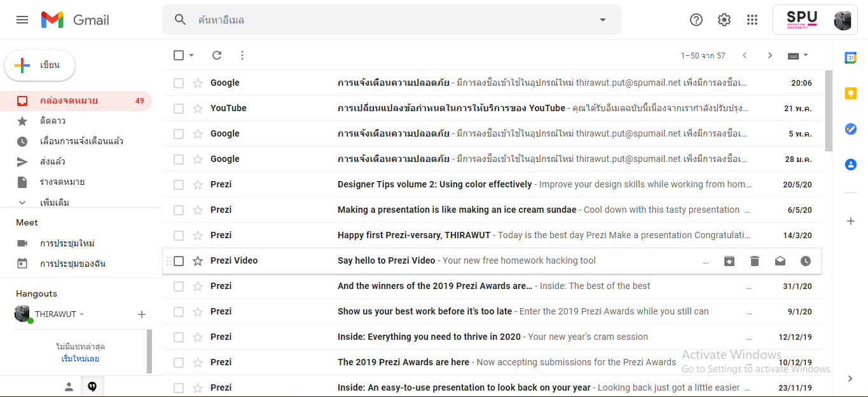Open Contacts side panel
This screenshot has height=397, width=868.
[x=851, y=165]
